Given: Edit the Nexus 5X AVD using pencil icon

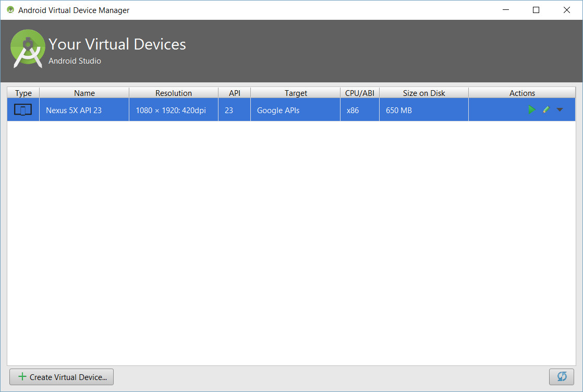Looking at the screenshot, I should tap(546, 109).
